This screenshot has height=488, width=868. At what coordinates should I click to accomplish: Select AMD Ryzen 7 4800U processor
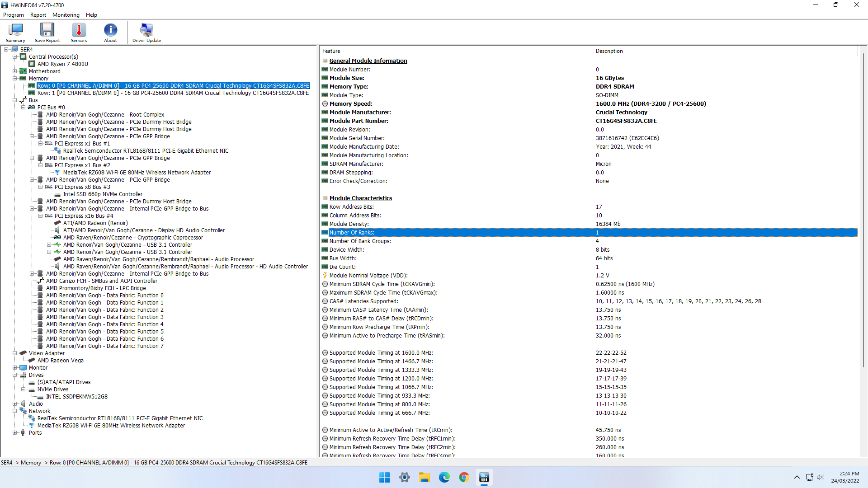tap(63, 64)
